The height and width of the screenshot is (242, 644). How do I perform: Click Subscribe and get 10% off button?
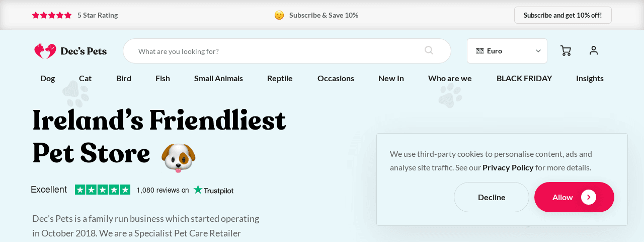pos(562,15)
